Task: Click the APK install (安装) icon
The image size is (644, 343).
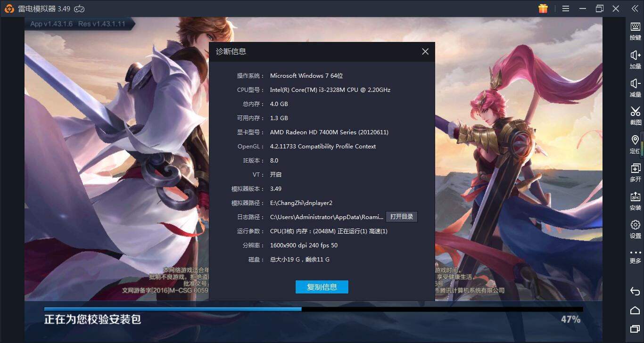Action: coord(635,200)
